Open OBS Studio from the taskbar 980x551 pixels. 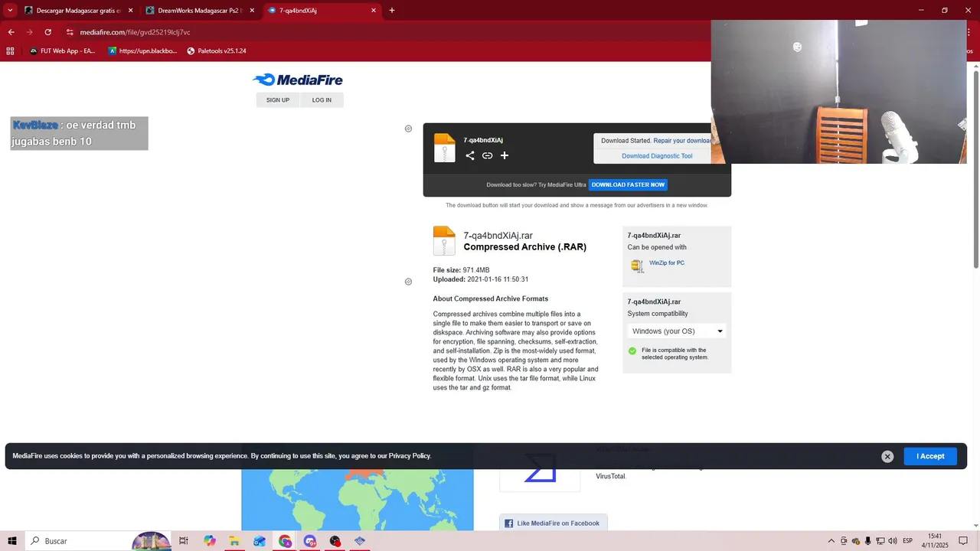[335, 541]
